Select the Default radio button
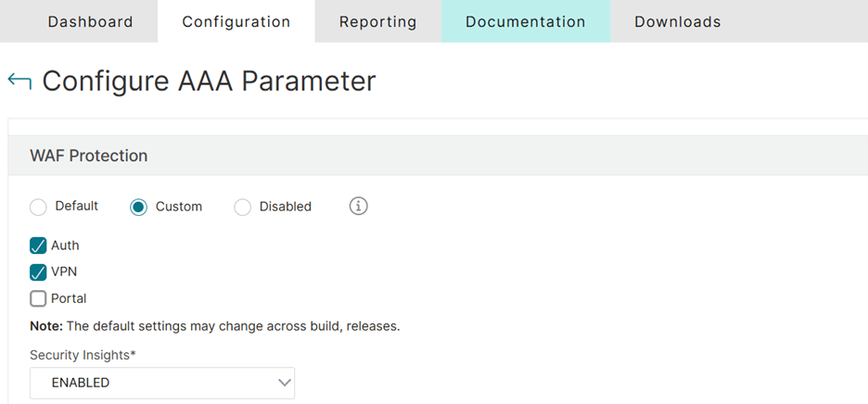The width and height of the screenshot is (868, 404). (39, 207)
